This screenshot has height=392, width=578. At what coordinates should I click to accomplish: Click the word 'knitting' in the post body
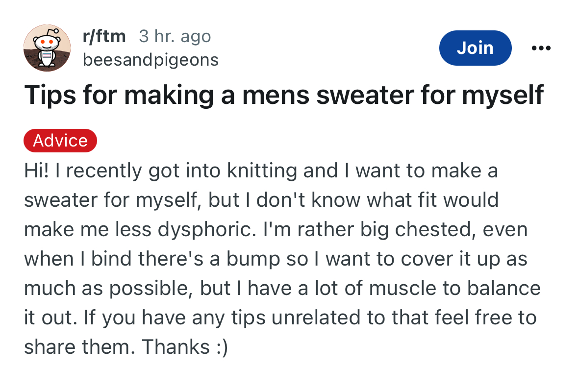[x=262, y=171]
